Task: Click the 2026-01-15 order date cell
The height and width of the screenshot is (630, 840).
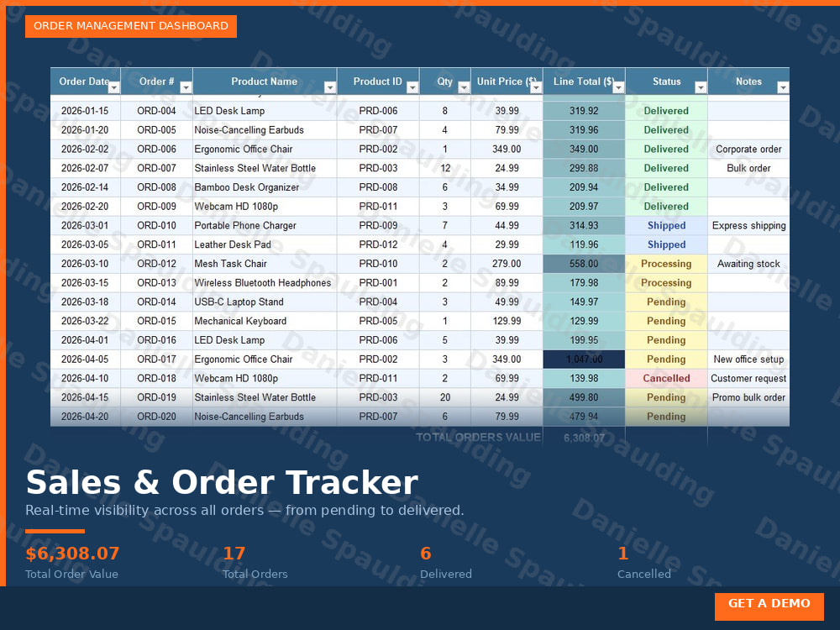Action: coord(85,111)
